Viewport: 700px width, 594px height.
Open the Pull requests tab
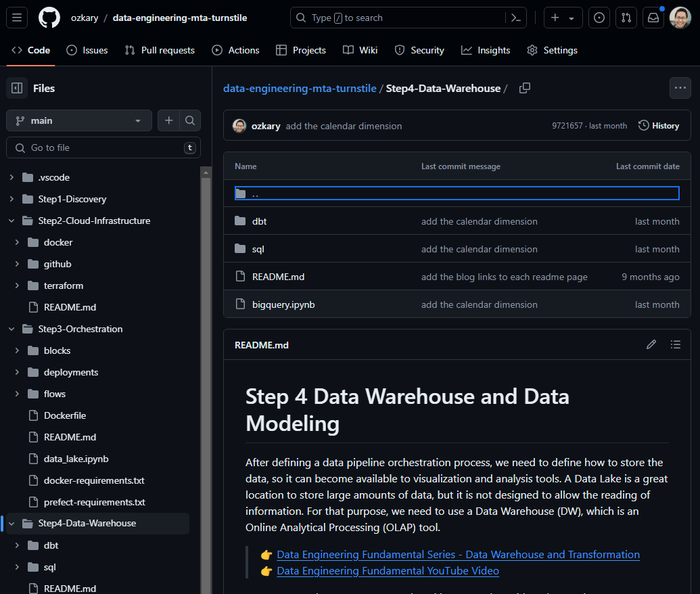pos(160,50)
